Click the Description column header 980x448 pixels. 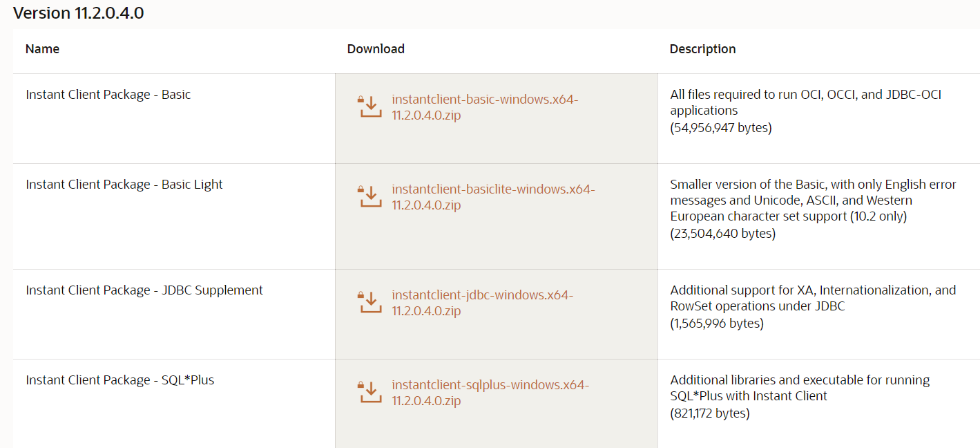point(702,49)
